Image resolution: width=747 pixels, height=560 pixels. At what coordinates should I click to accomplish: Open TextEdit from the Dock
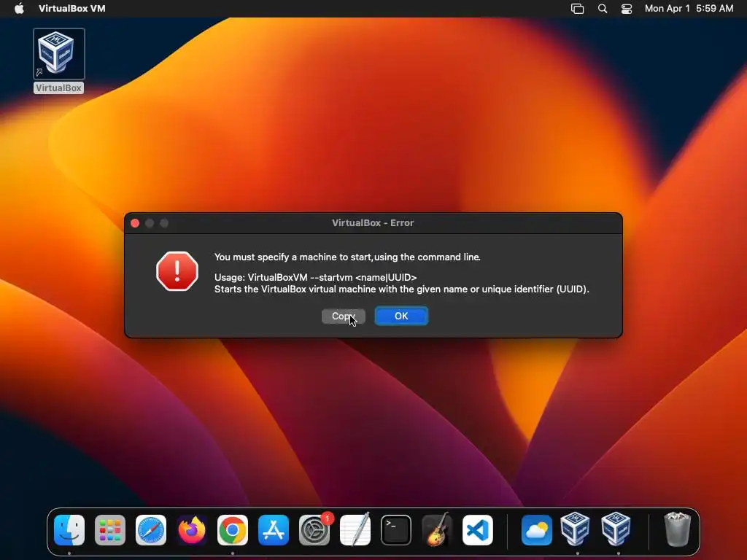coord(355,529)
